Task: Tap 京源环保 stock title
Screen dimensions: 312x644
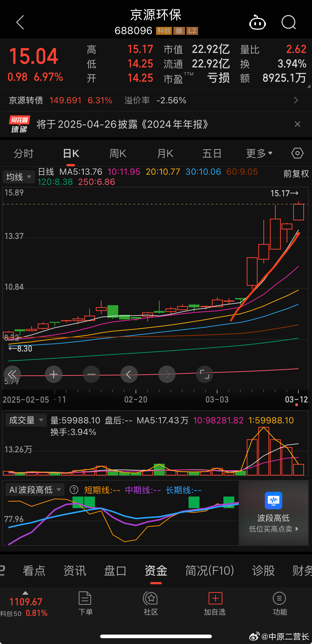Action: (156, 15)
